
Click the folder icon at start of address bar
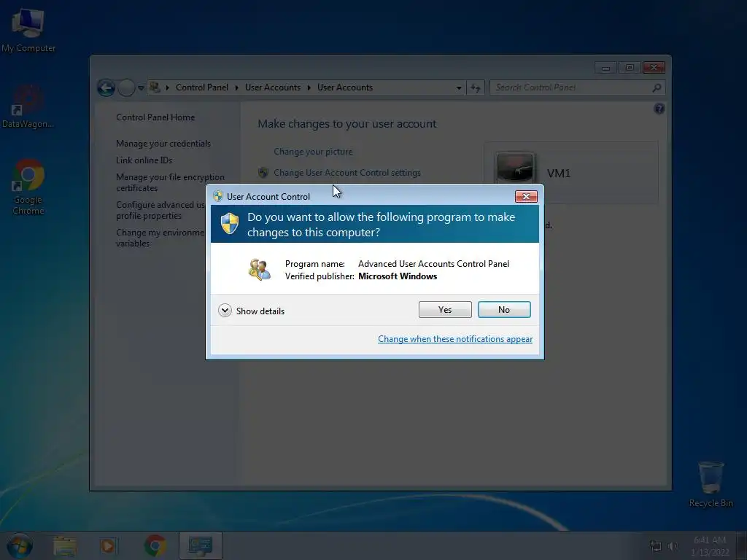(155, 87)
